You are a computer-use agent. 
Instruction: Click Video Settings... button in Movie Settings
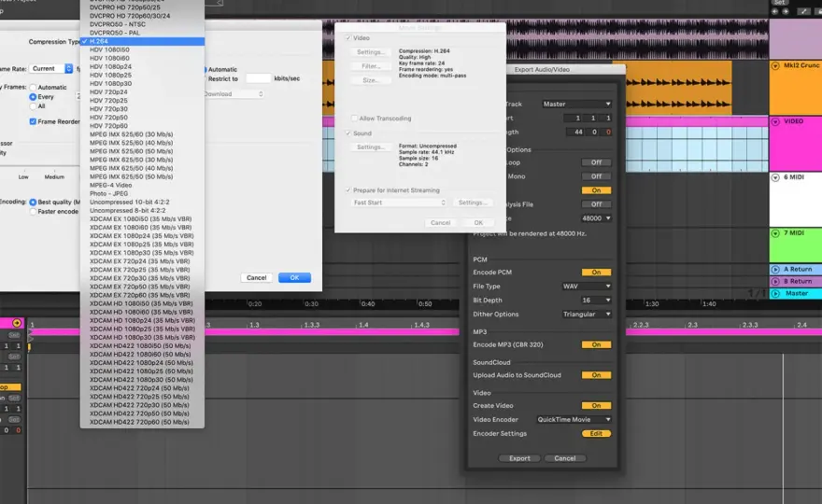371,52
